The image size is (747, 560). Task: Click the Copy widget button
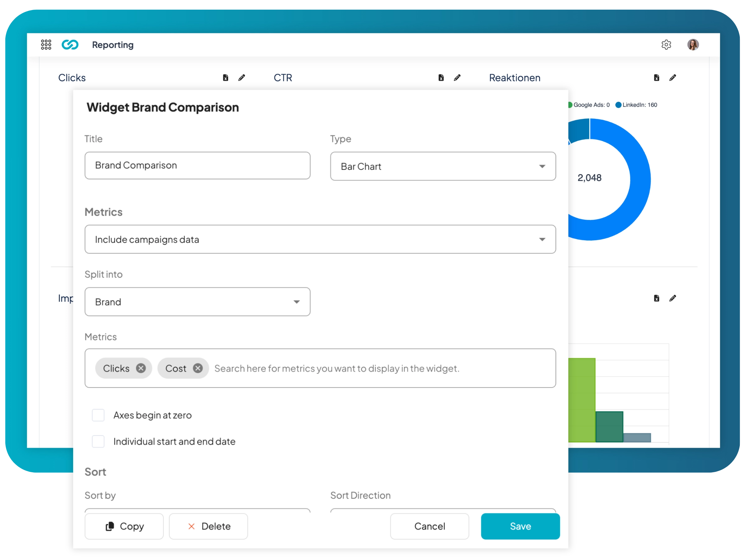[x=124, y=526]
